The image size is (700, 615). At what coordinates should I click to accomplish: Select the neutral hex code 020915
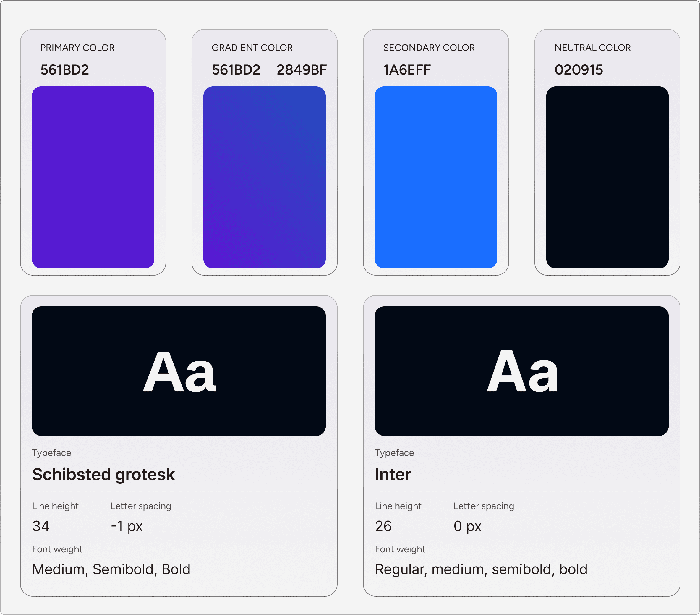[x=579, y=70]
